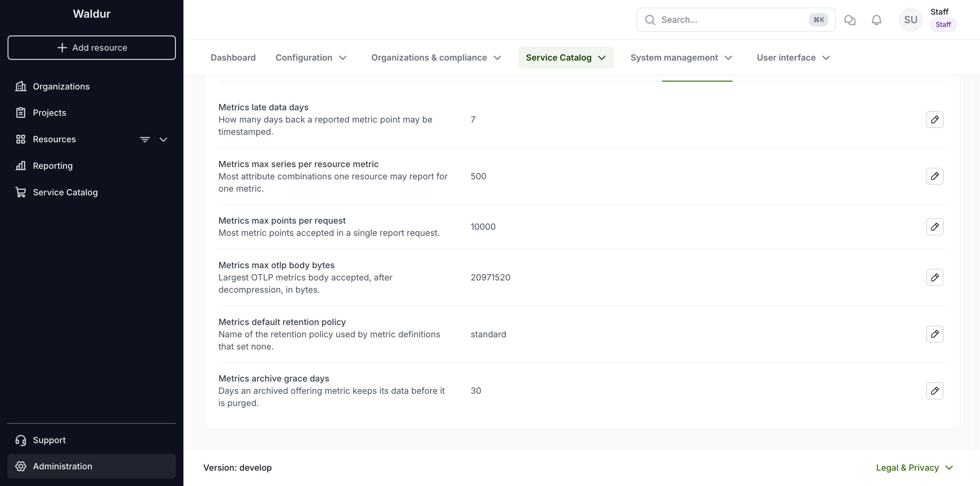Edit Metrics archive grace days value

point(934,391)
